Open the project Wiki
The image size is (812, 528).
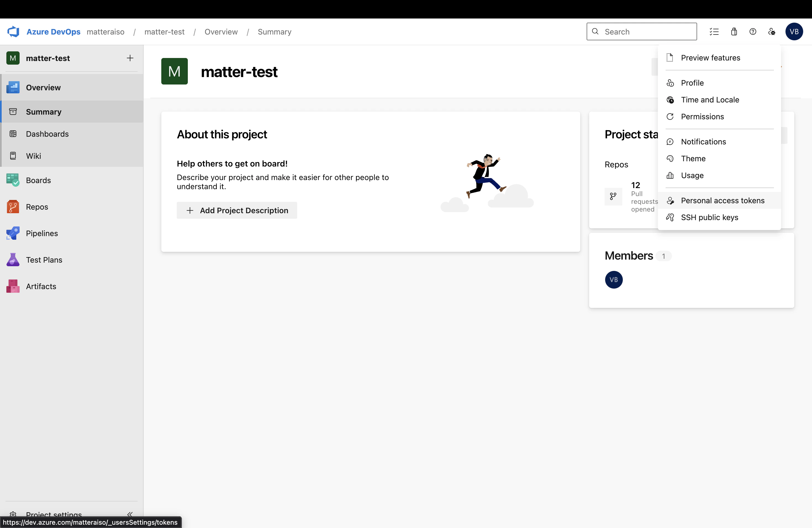pos(33,156)
